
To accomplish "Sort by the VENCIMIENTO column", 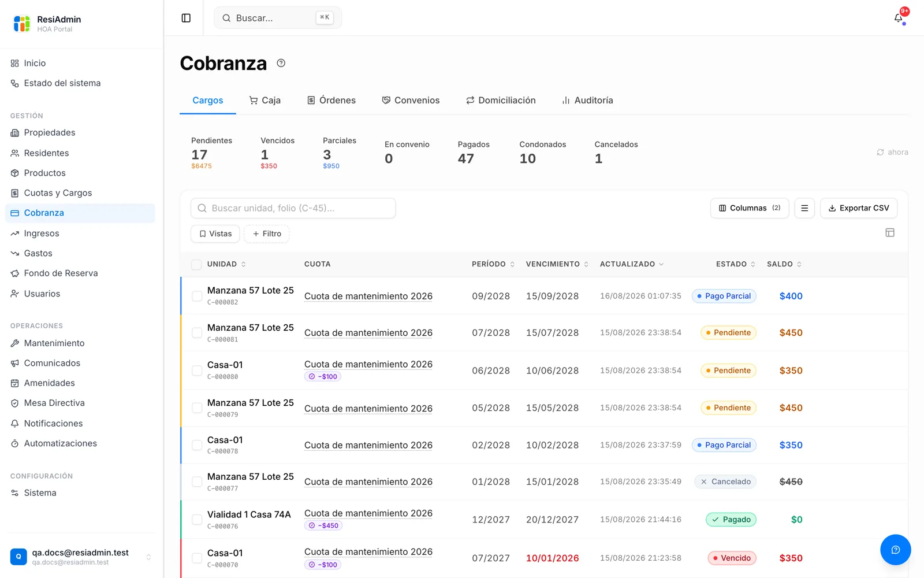I will click(557, 264).
